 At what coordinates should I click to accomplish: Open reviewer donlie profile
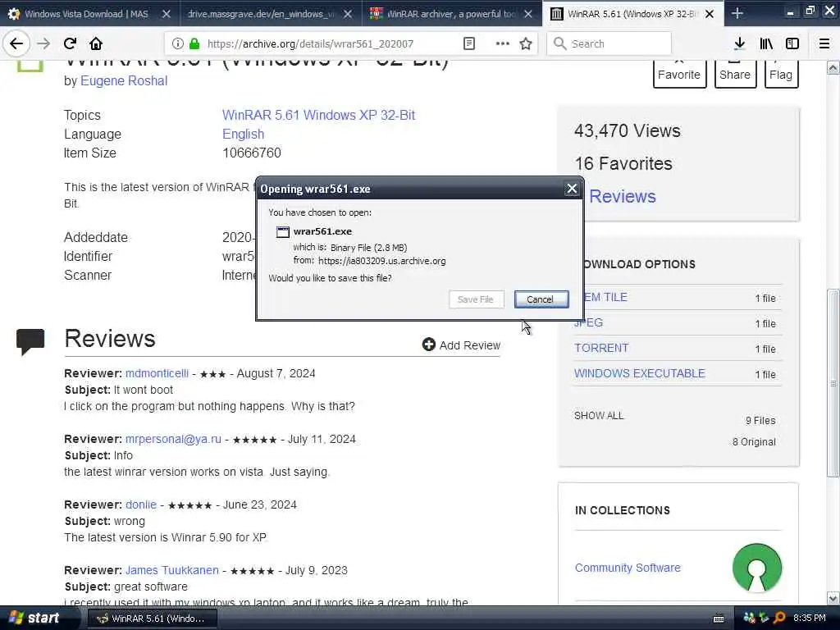[x=141, y=504]
